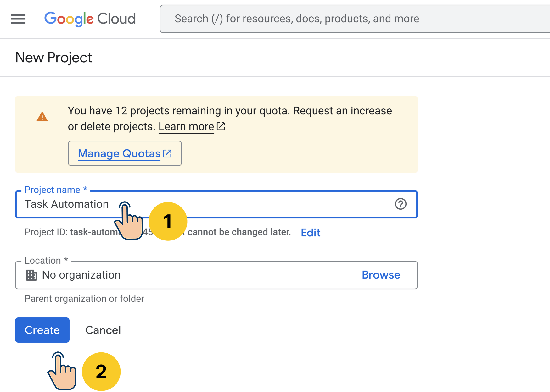Open the Learn more link
The width and height of the screenshot is (550, 392).
coord(192,126)
